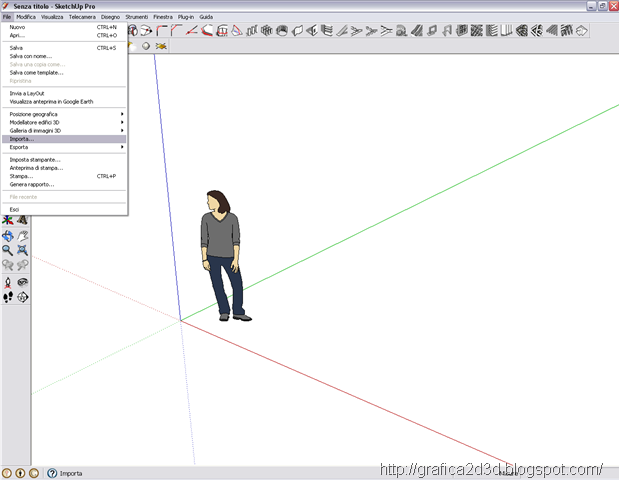Viewport: 619px width, 480px height.
Task: Open the Telecamera menu
Action: 82,17
